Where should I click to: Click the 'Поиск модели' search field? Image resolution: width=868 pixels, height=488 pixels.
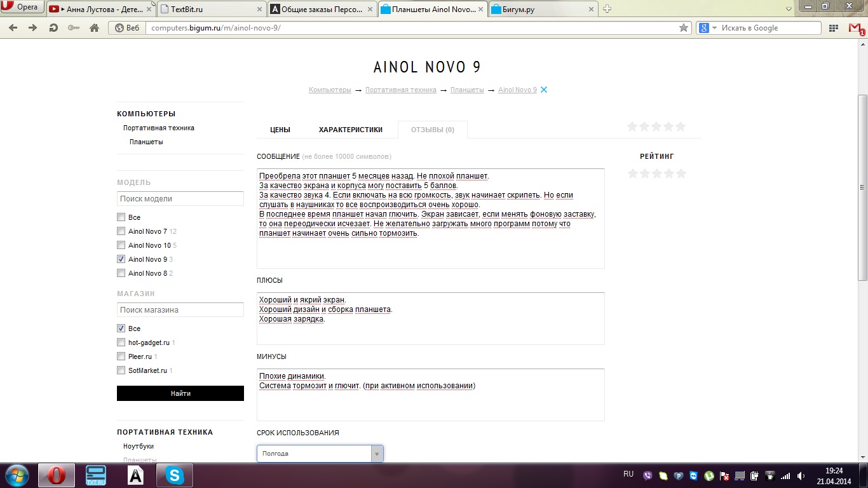coord(180,199)
